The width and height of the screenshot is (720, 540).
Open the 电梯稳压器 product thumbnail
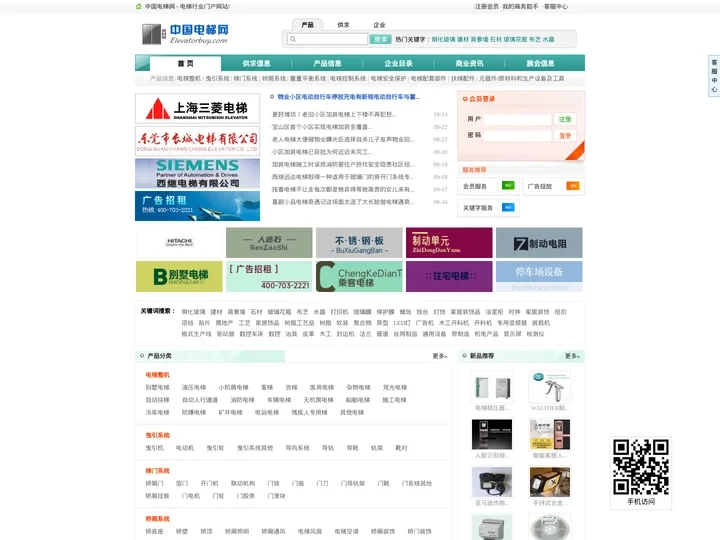492,387
